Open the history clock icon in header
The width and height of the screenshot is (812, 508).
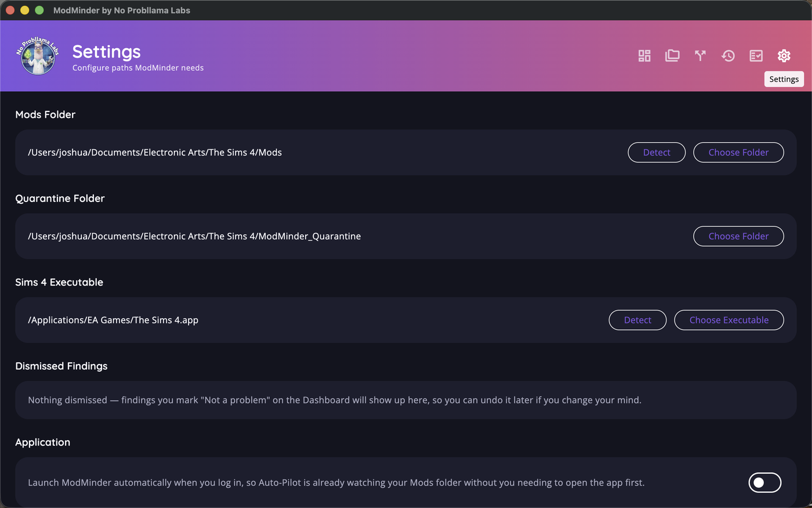(728, 56)
